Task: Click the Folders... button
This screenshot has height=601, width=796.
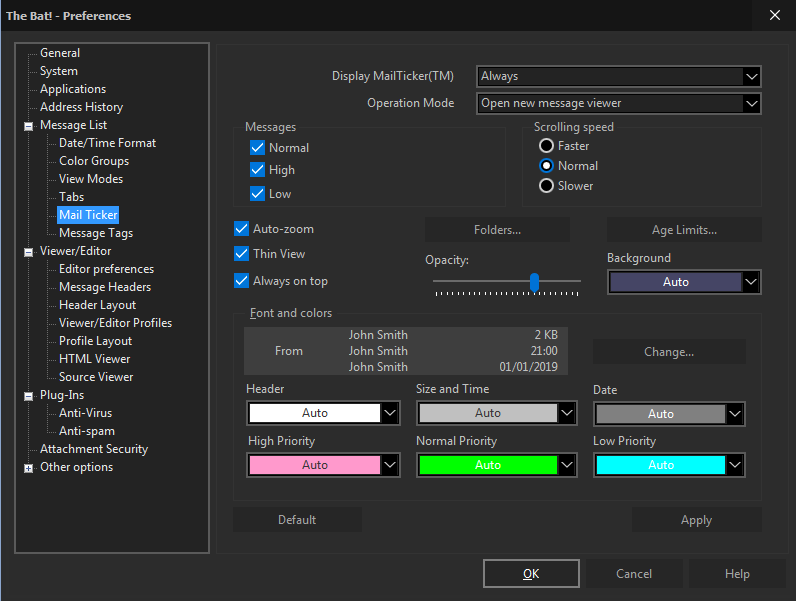Action: (x=497, y=230)
